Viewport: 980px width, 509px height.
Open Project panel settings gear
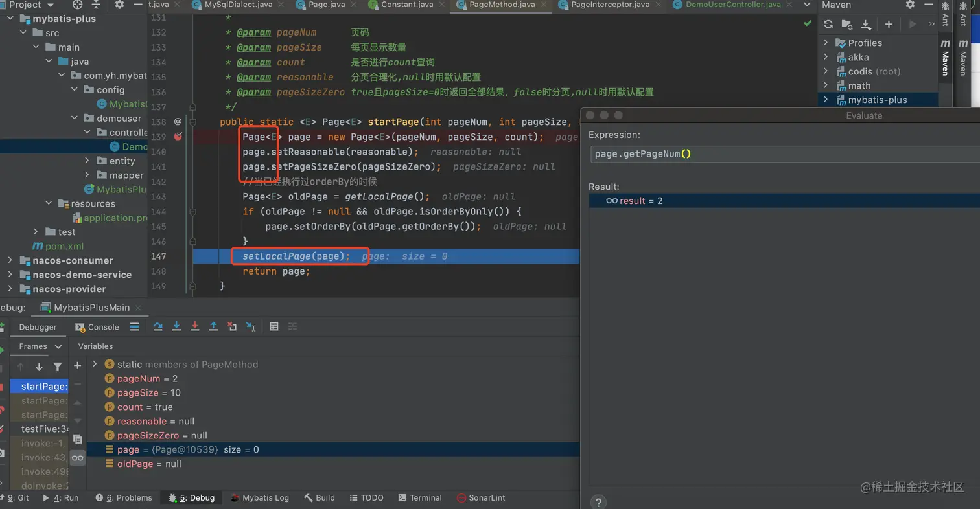click(x=119, y=5)
